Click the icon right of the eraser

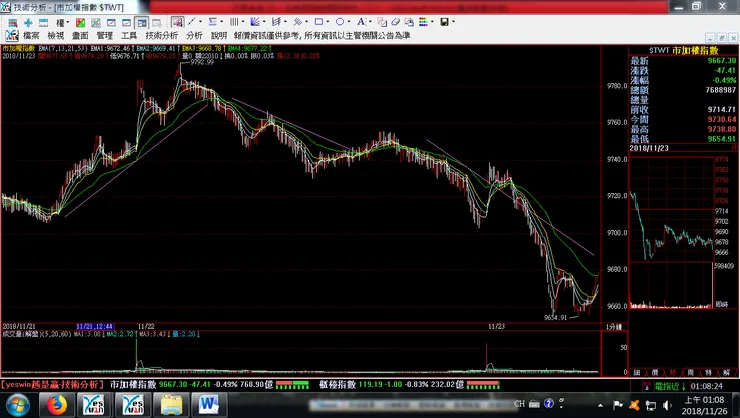[x=409, y=22]
